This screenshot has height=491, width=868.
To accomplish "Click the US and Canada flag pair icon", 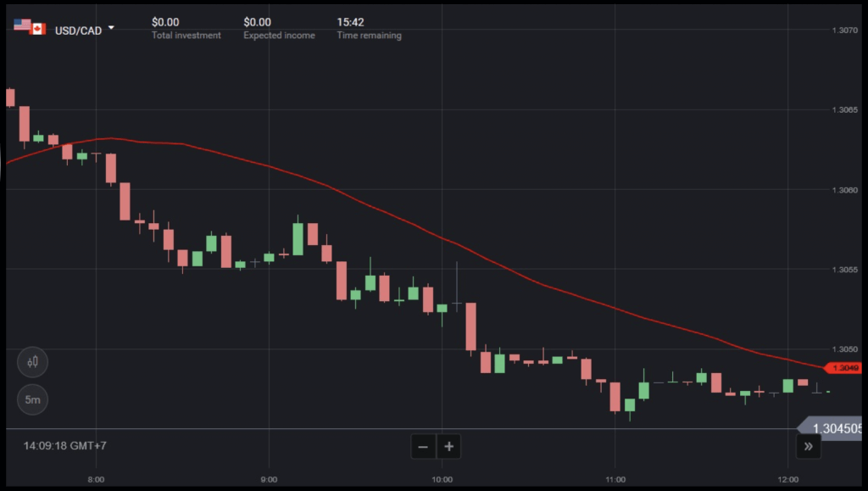I will point(30,27).
